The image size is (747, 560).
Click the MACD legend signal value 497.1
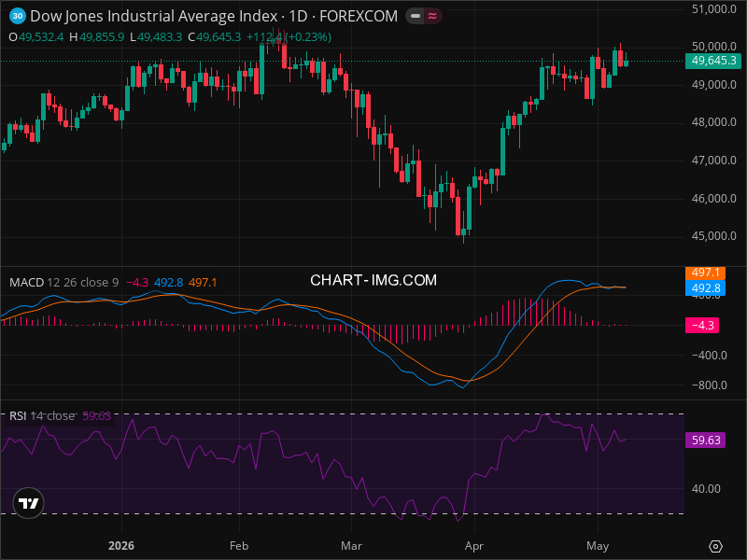pos(203,283)
